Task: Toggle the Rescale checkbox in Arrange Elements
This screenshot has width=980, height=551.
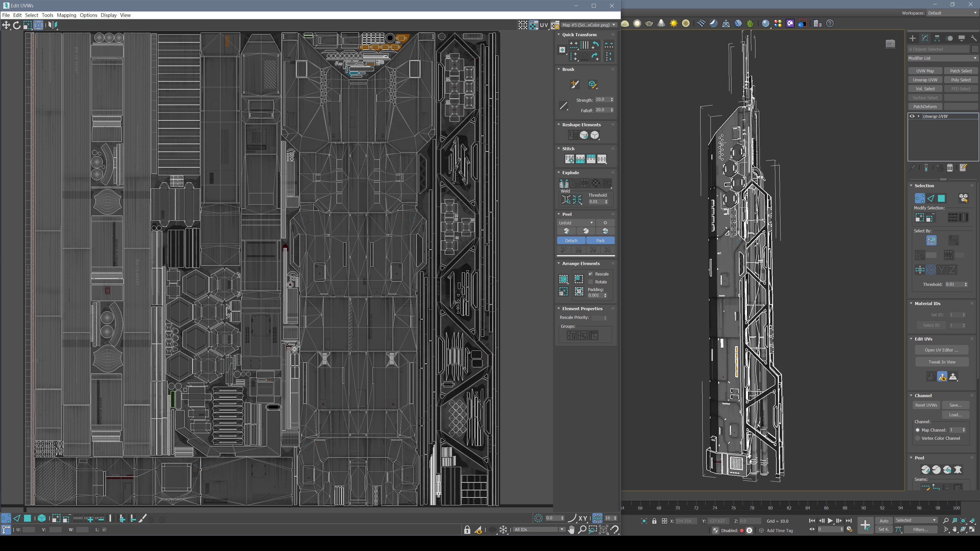Action: point(591,274)
